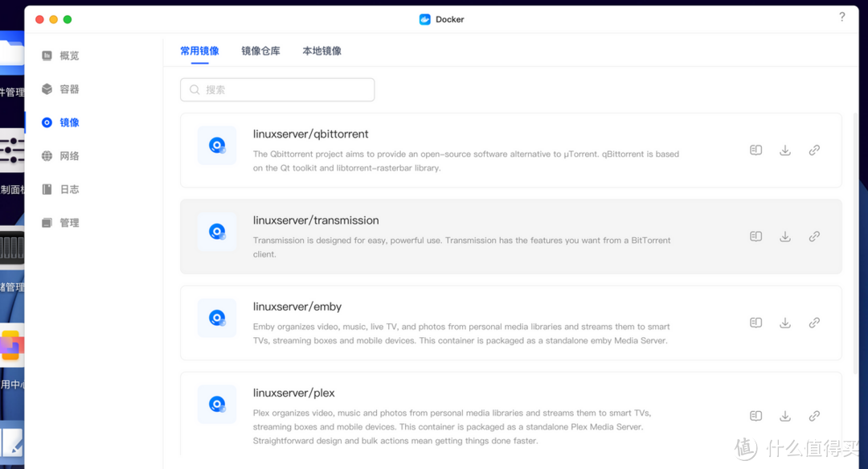The image size is (868, 469).
Task: Select the 常用镜像 tab
Action: click(199, 50)
